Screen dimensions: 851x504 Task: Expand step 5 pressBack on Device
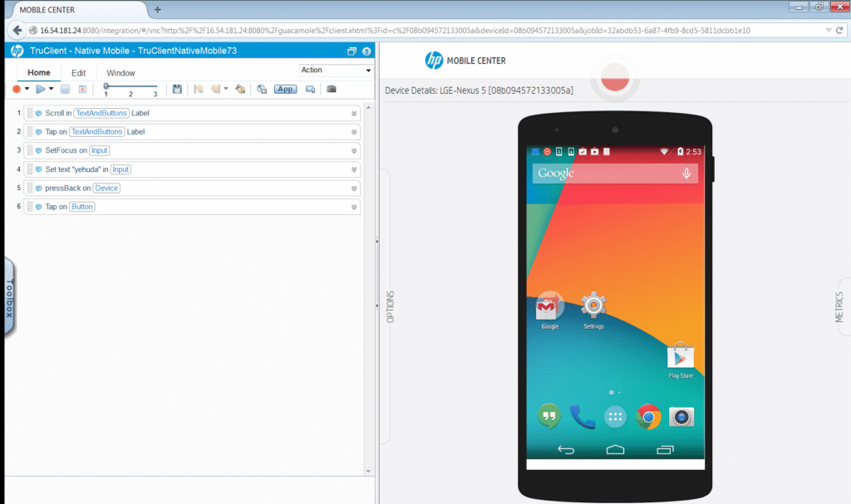(354, 188)
